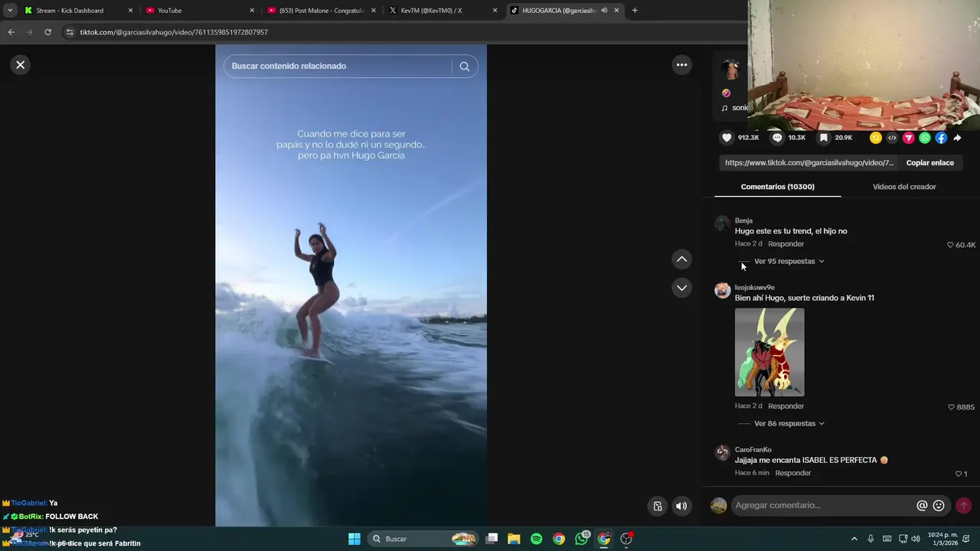Open Benja's profile name
The image size is (980, 551).
(743, 220)
